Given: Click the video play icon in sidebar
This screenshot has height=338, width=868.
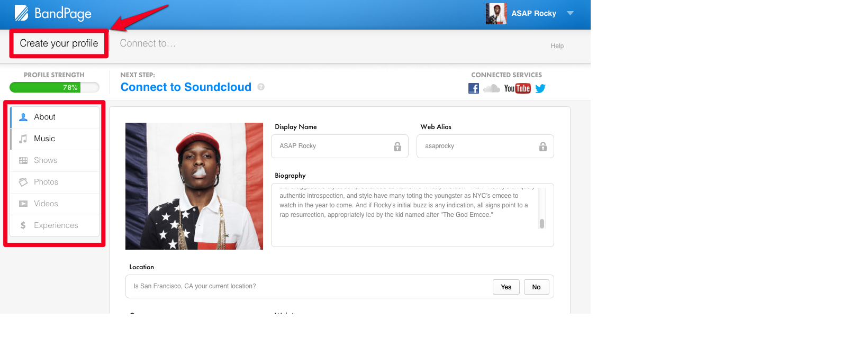Looking at the screenshot, I should click(23, 204).
